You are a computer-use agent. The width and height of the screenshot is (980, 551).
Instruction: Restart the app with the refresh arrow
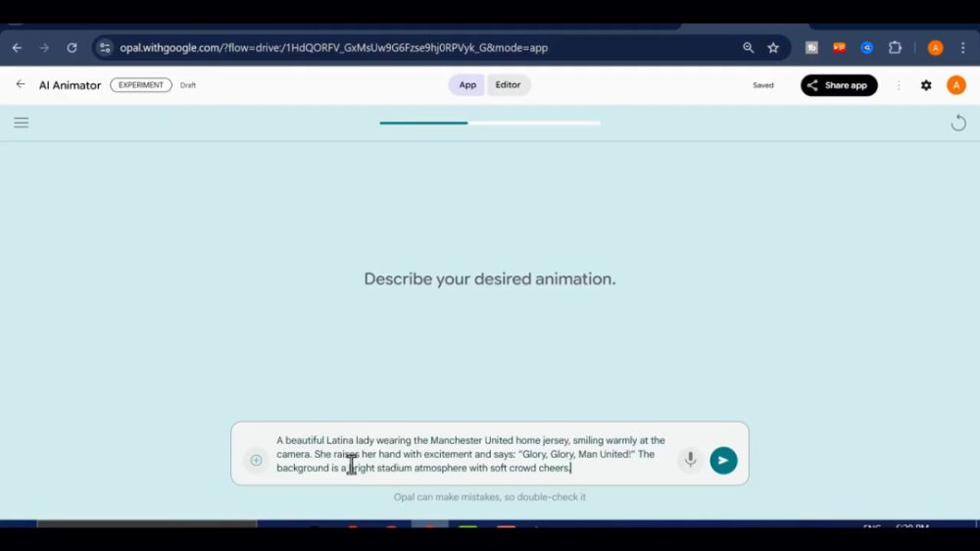[x=958, y=123]
